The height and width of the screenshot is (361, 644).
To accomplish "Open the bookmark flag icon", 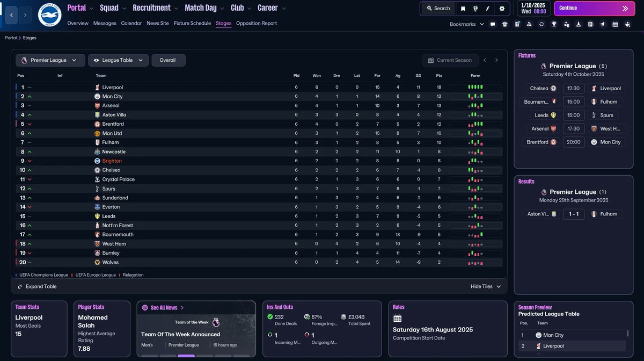I will pyautogui.click(x=463, y=8).
